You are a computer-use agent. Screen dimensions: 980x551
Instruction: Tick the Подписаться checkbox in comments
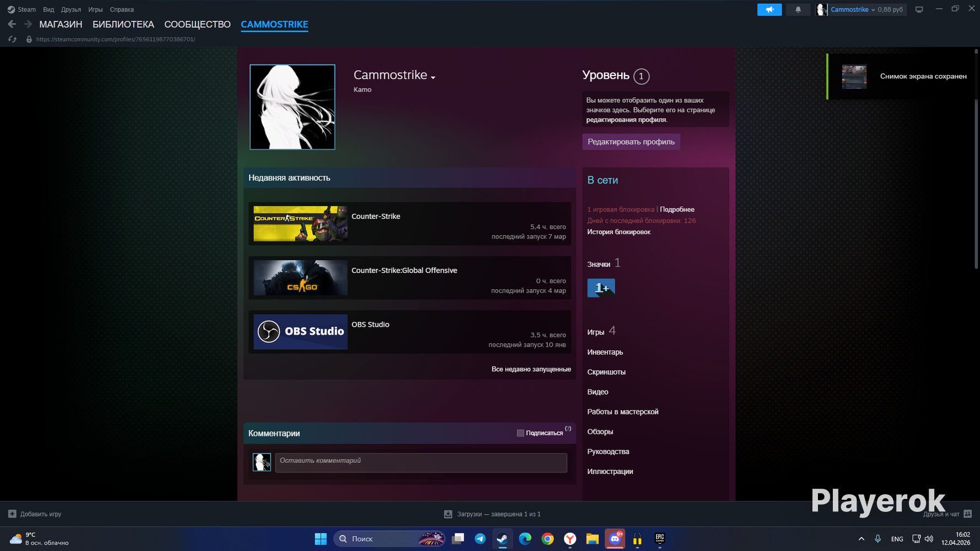point(520,433)
